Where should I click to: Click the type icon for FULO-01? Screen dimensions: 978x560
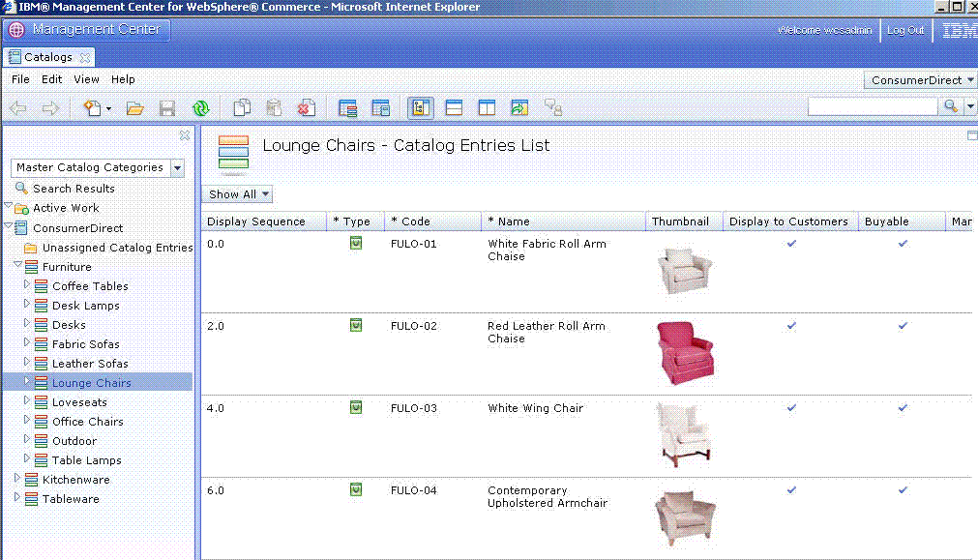point(356,243)
